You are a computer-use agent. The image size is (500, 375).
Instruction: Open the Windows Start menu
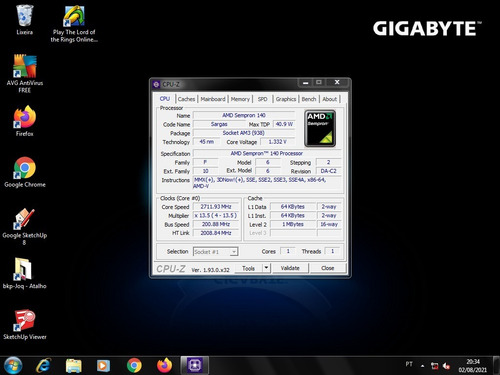coord(13,365)
